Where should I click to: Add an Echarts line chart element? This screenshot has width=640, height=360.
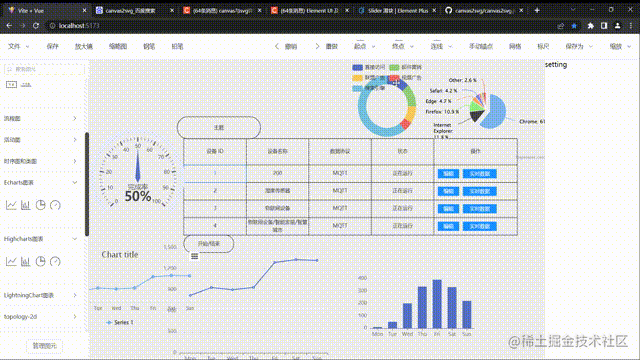(x=11, y=205)
